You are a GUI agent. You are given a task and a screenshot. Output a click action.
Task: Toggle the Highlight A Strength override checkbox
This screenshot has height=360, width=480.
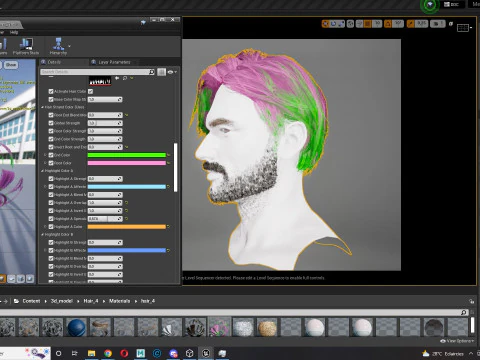tap(51, 179)
